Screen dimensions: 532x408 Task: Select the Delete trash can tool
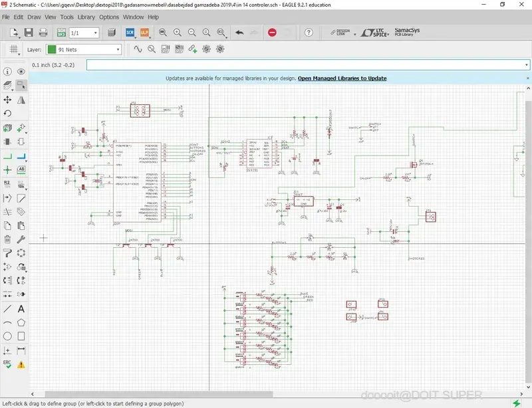(7, 239)
